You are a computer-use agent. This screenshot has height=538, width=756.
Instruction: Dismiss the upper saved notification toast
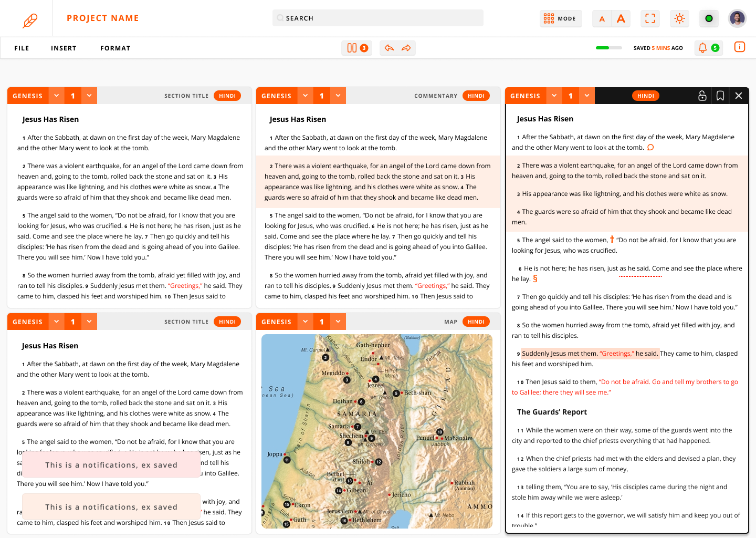(x=111, y=465)
